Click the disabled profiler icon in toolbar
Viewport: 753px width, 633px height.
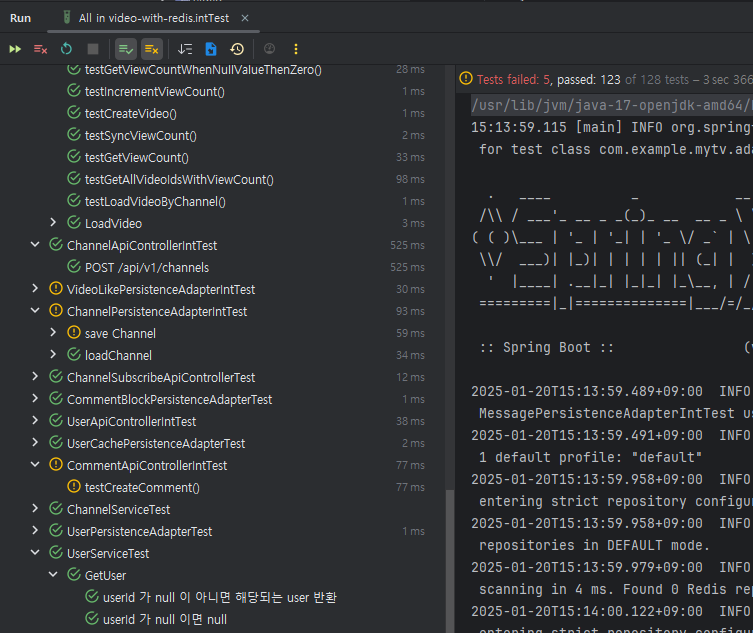(x=270, y=49)
